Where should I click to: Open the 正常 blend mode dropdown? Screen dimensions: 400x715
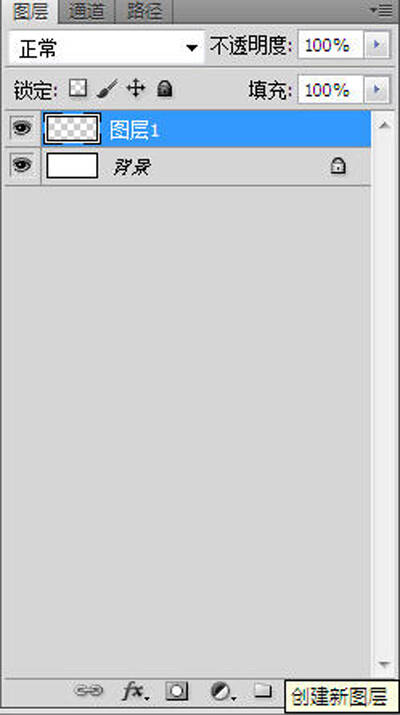pos(106,47)
